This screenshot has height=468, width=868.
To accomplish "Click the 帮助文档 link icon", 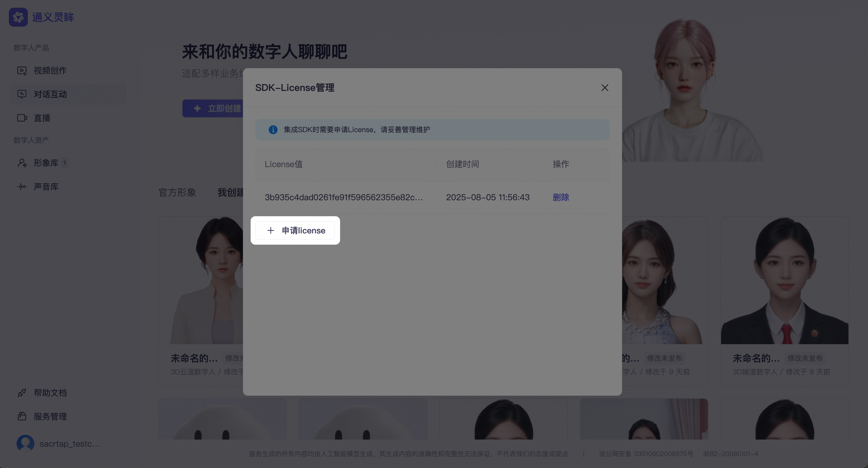I will point(22,393).
